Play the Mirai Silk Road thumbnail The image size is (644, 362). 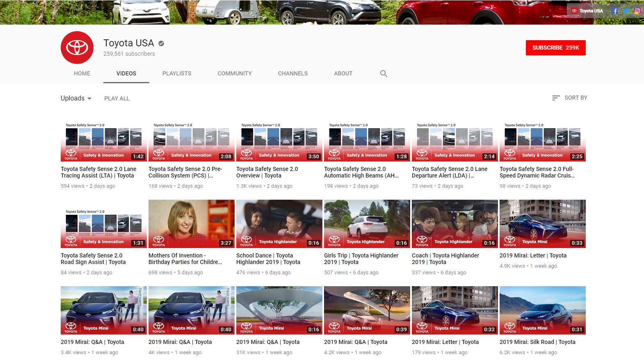(x=543, y=310)
